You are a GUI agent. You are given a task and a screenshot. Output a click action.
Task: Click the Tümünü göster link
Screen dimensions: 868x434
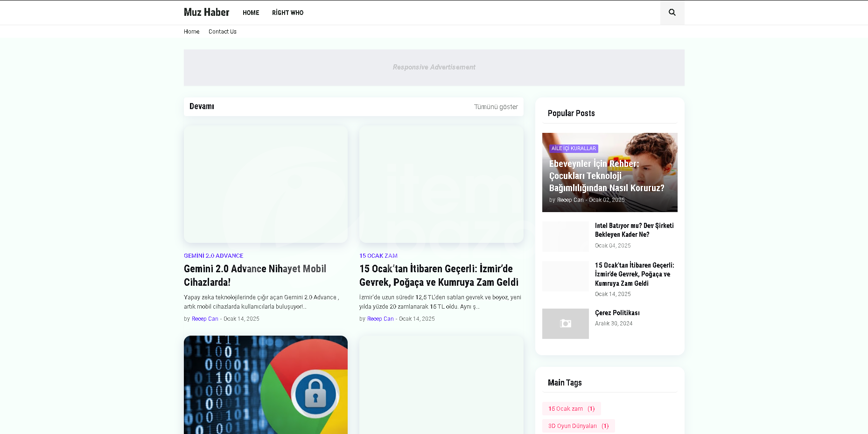pos(496,107)
